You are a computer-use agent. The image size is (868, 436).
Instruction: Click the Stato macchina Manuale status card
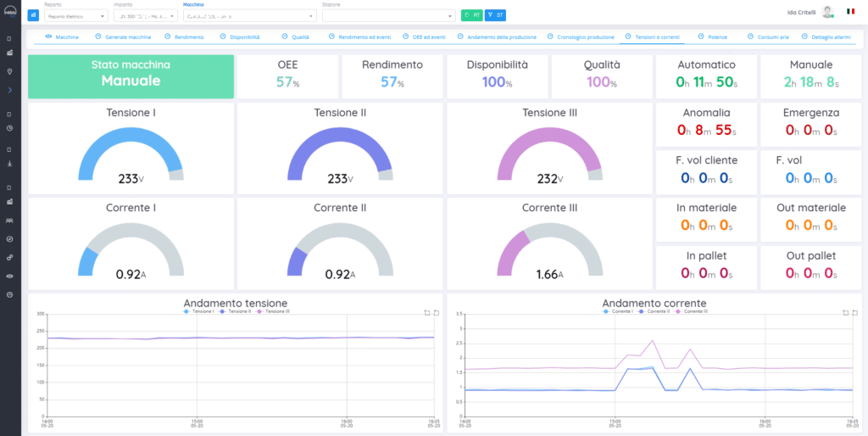pyautogui.click(x=131, y=75)
